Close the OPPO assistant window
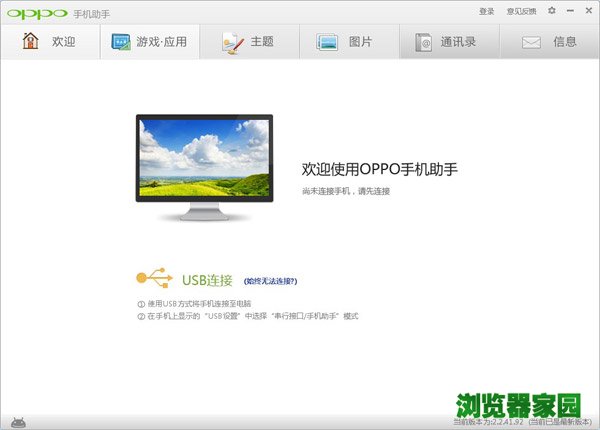This screenshot has height=430, width=600. 589,11
